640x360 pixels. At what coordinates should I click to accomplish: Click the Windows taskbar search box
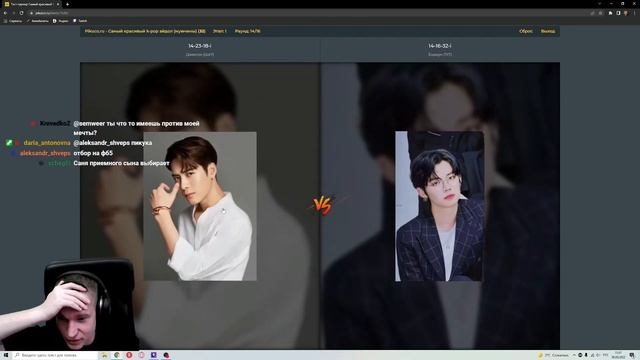click(x=55, y=355)
